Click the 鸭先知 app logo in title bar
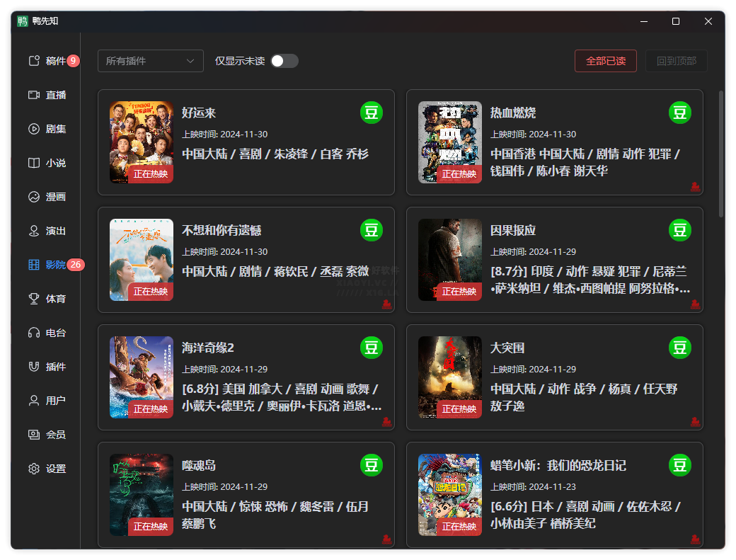 23,21
